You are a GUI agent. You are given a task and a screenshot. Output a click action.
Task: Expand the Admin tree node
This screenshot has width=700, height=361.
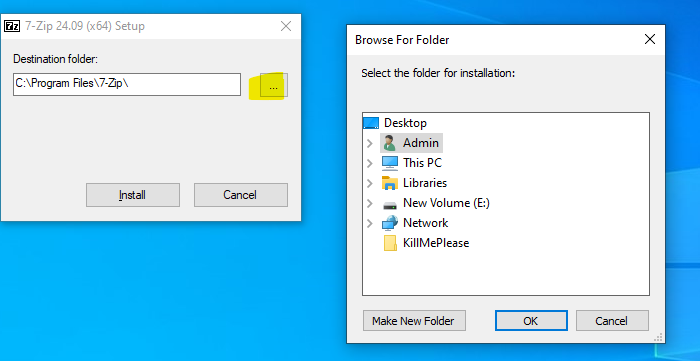click(369, 143)
